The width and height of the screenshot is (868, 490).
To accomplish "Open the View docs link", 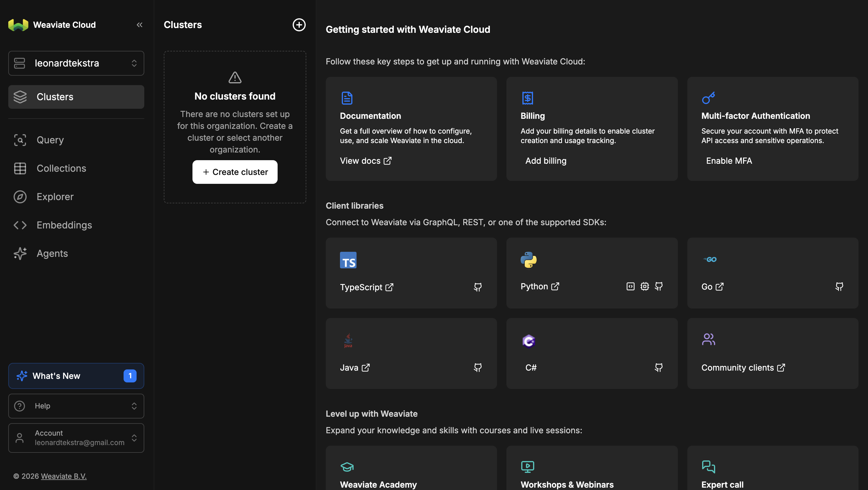I will click(365, 161).
